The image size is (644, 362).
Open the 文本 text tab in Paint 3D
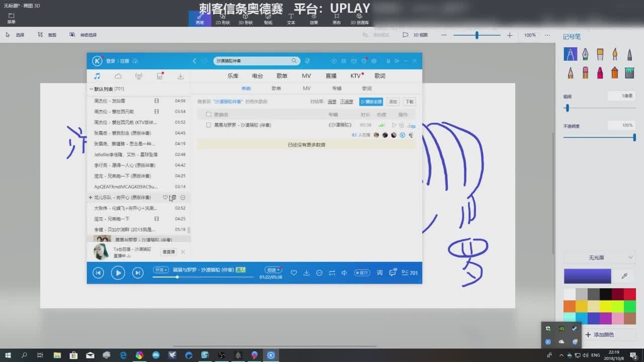(291, 19)
